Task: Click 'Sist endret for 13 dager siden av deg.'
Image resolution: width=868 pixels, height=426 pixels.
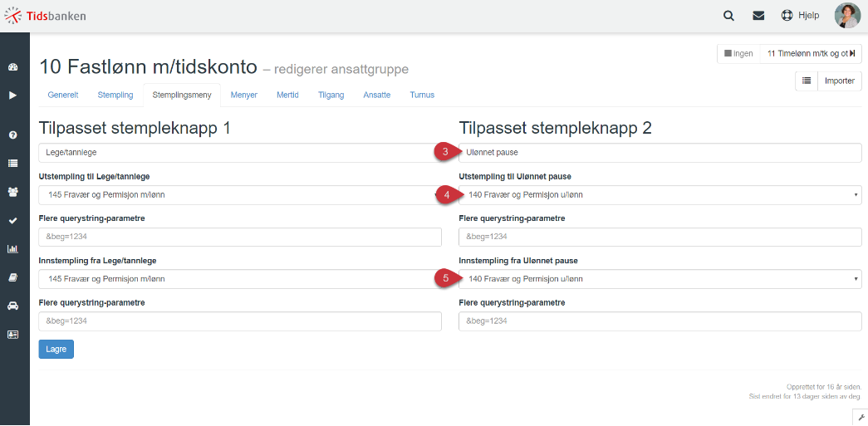Action: pyautogui.click(x=804, y=396)
